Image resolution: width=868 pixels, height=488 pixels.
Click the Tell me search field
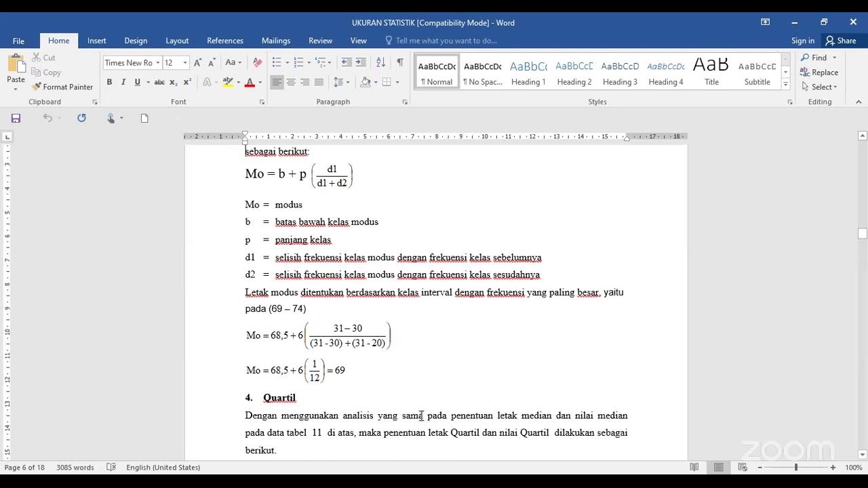(x=446, y=41)
